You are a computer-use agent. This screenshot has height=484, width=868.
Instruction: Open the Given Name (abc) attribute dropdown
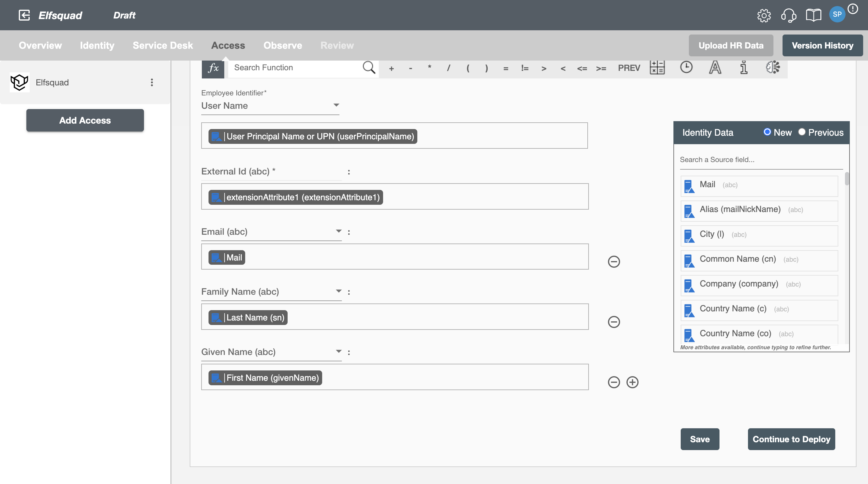pos(271,352)
